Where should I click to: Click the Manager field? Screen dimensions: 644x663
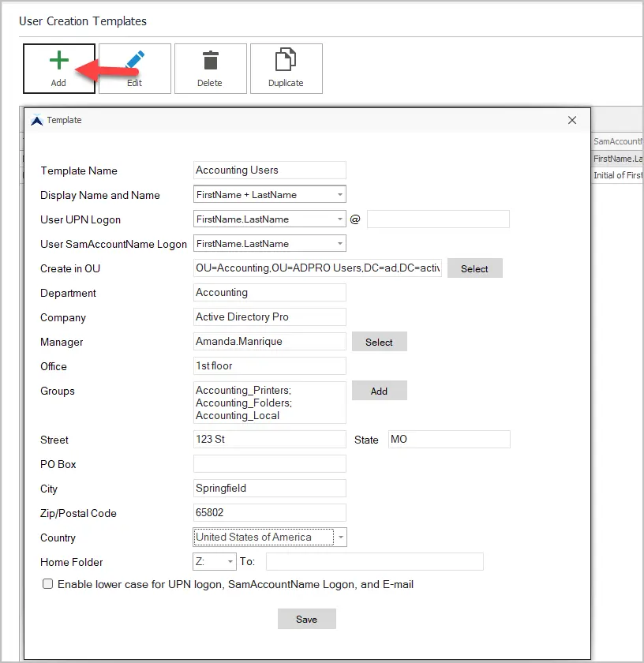point(270,342)
